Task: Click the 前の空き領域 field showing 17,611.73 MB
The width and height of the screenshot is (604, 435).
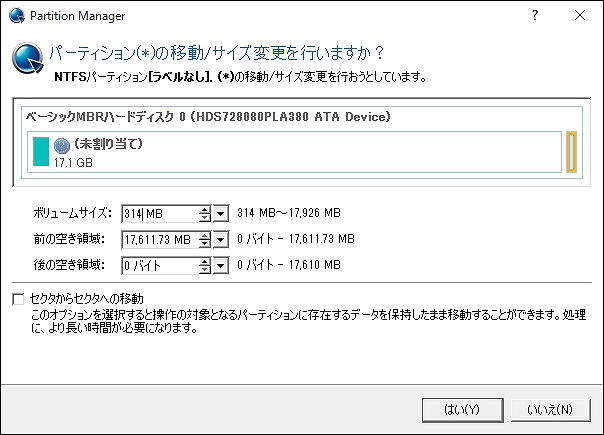Action: click(160, 240)
